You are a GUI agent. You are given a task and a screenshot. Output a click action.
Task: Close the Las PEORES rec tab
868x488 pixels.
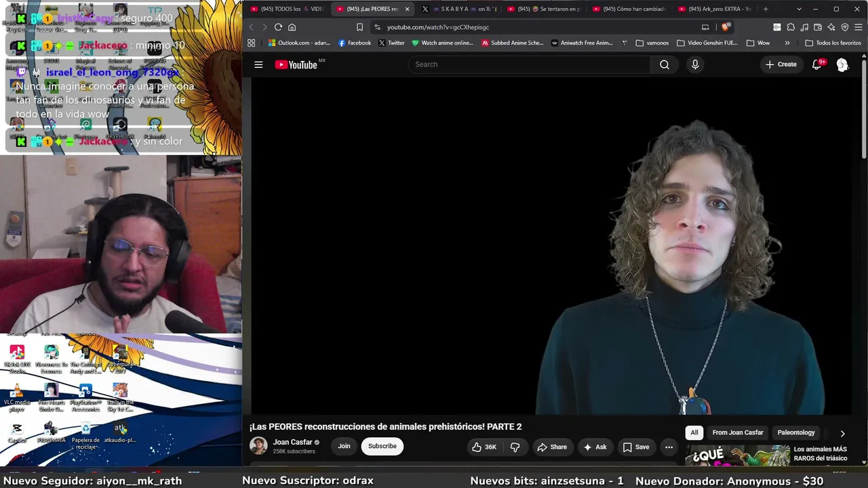[x=407, y=9]
